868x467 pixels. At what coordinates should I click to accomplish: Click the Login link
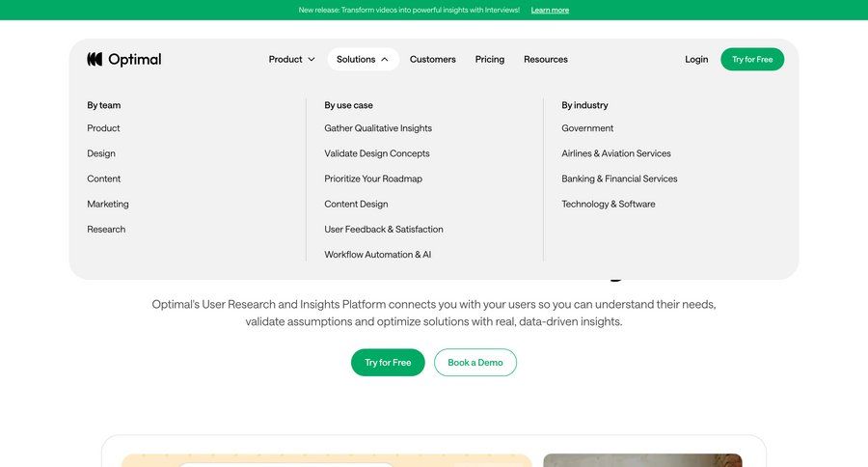(696, 59)
